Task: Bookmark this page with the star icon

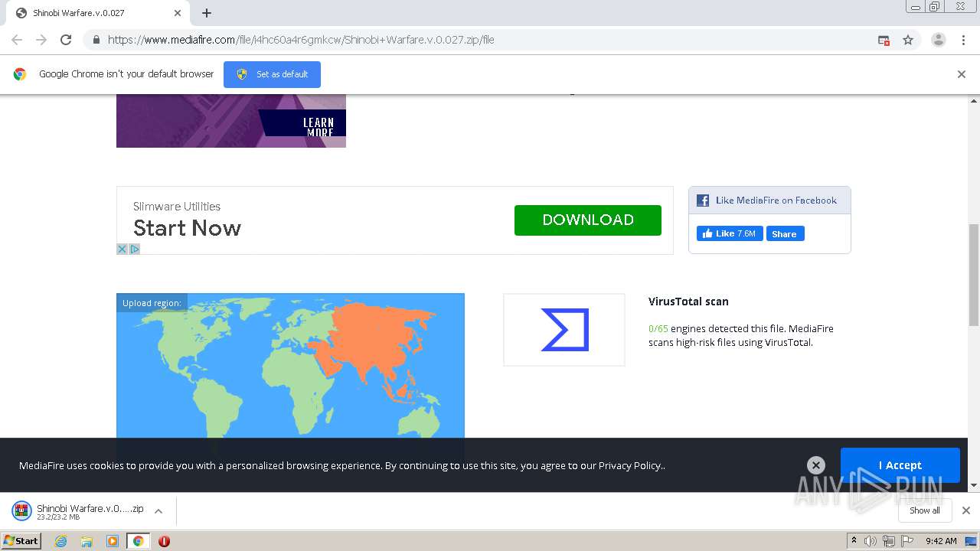Action: pyautogui.click(x=908, y=40)
